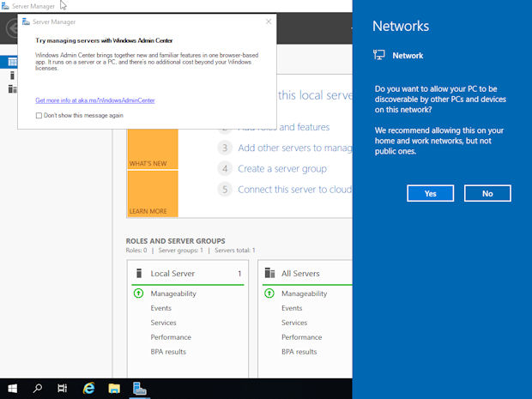Screen dimensions: 532x399
Task: Click Manageability green status icon in All Servers
Action: 269,293
